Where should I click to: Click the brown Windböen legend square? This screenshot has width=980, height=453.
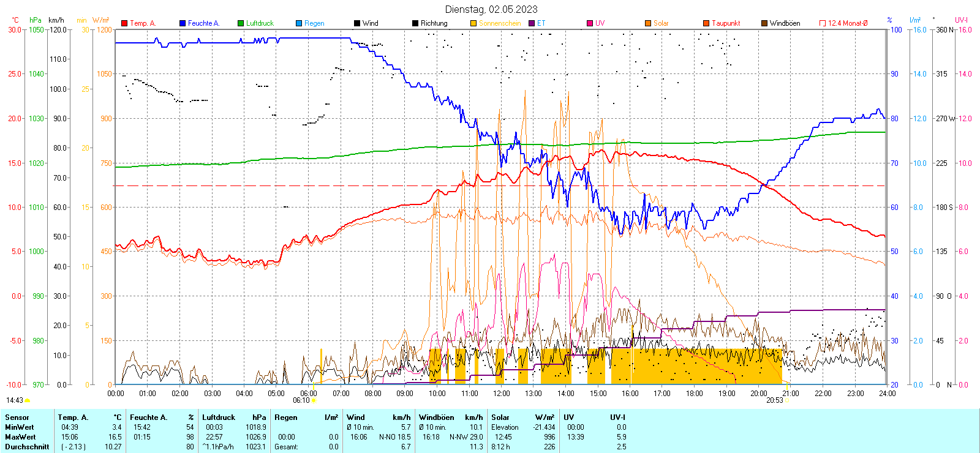tap(764, 23)
